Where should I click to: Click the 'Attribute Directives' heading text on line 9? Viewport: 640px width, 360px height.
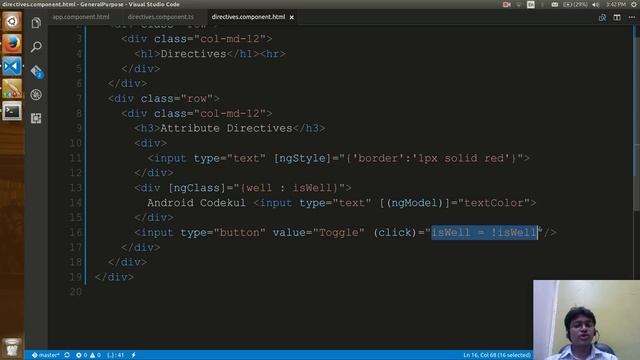[227, 128]
